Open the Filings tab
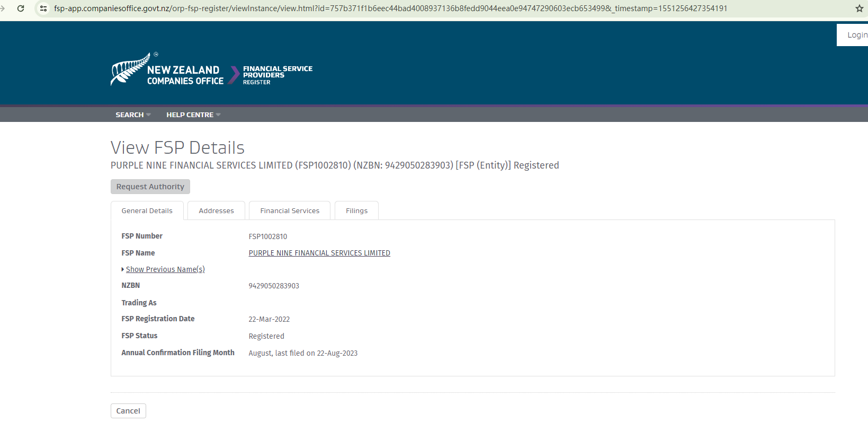 coord(356,210)
